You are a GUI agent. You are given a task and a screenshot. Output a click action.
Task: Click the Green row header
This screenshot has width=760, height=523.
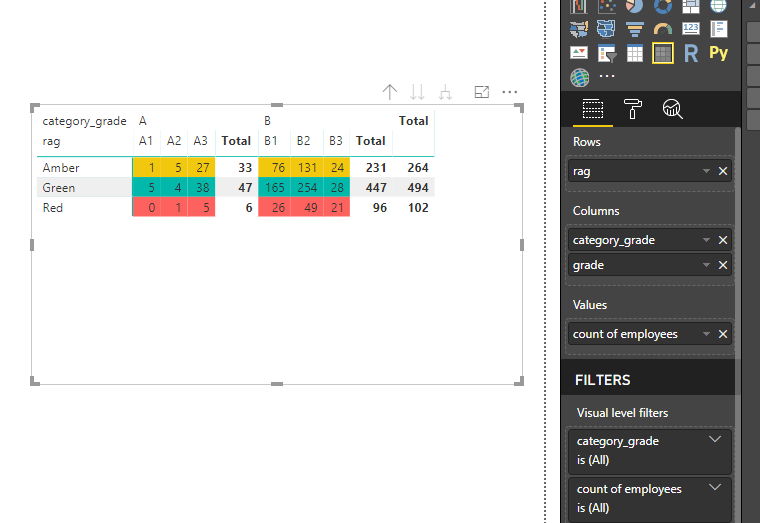pyautogui.click(x=59, y=188)
